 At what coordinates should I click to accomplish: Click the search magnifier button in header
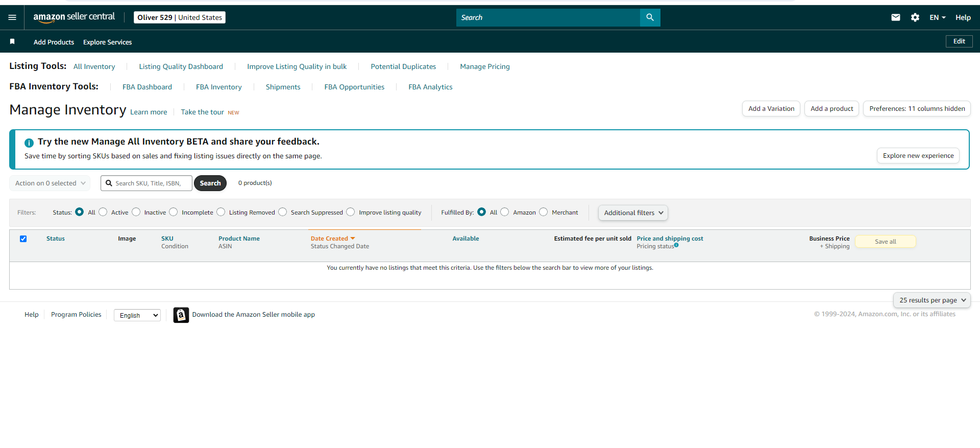point(650,17)
